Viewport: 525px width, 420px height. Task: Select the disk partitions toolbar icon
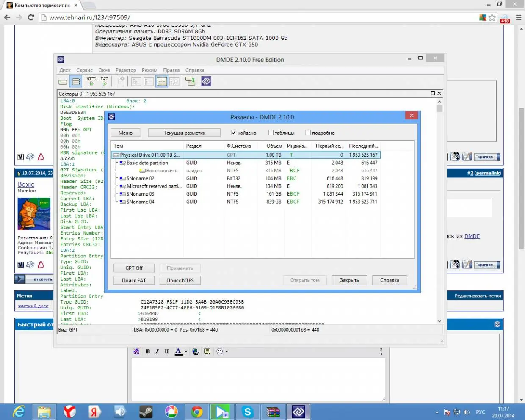[76, 82]
